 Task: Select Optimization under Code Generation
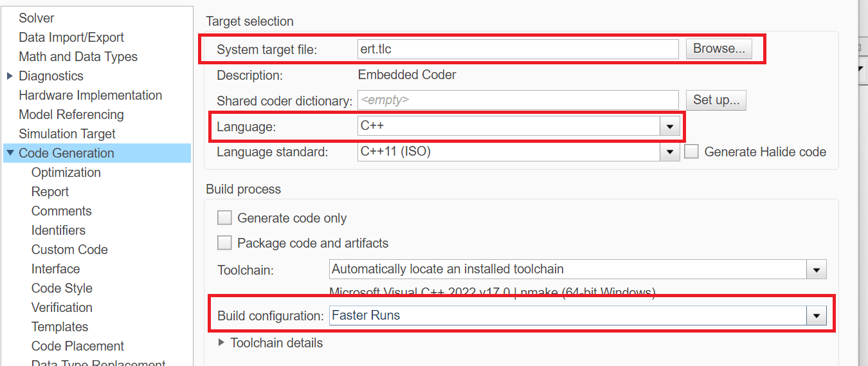tap(66, 172)
